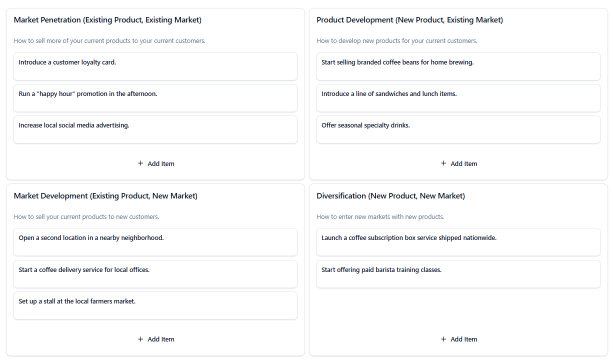Screen dimensions: 613x364
Task: Click plus icon in Market Development quadrant
Action: click(x=140, y=339)
